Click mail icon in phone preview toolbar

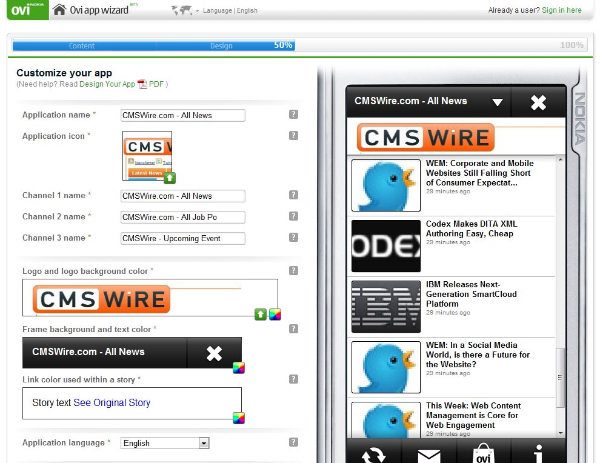tap(429, 456)
